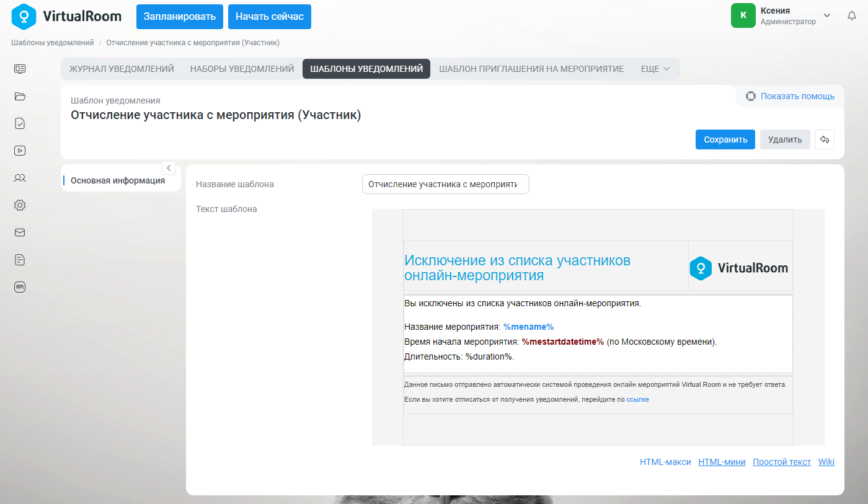Select the ШАБЛОНЫ УВЕДОМЛЕНИЙ tab
The image size is (868, 504).
point(366,69)
